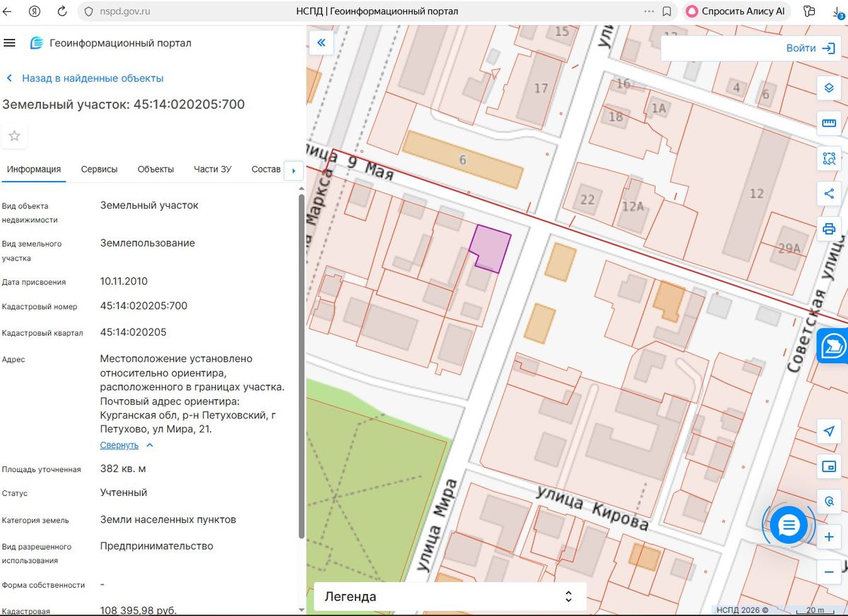Select the ruler measurement tool
Screen dimensions: 848x616
click(x=830, y=124)
